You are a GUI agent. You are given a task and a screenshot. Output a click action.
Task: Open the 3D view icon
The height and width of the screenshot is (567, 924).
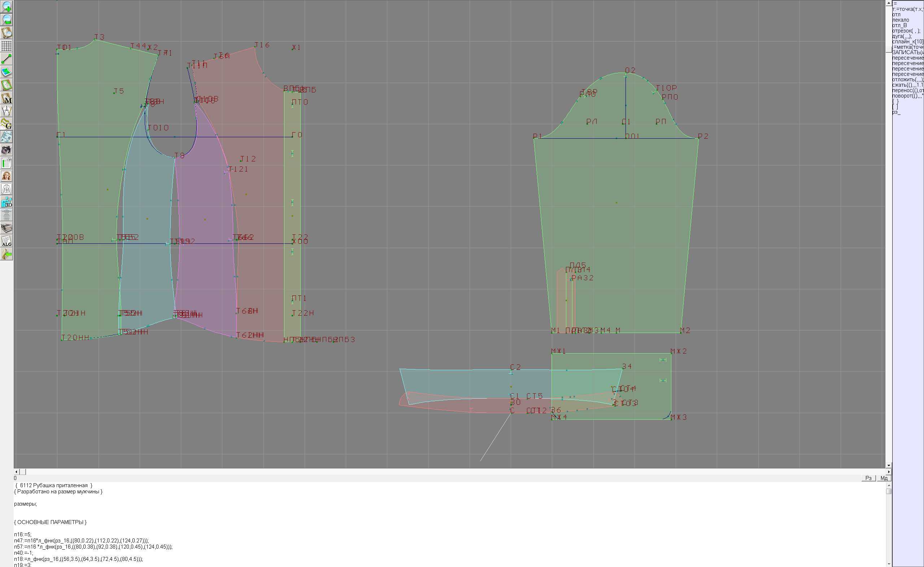[x=7, y=202]
